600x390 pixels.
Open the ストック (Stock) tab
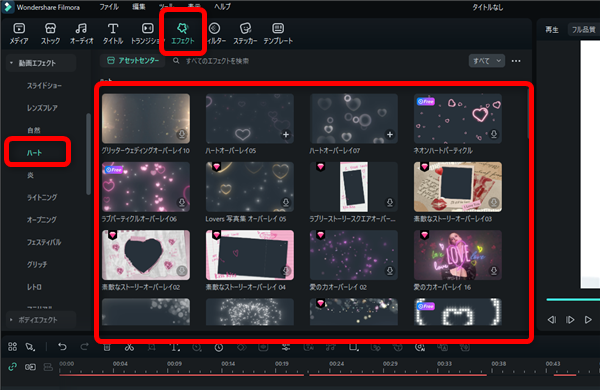[x=50, y=33]
